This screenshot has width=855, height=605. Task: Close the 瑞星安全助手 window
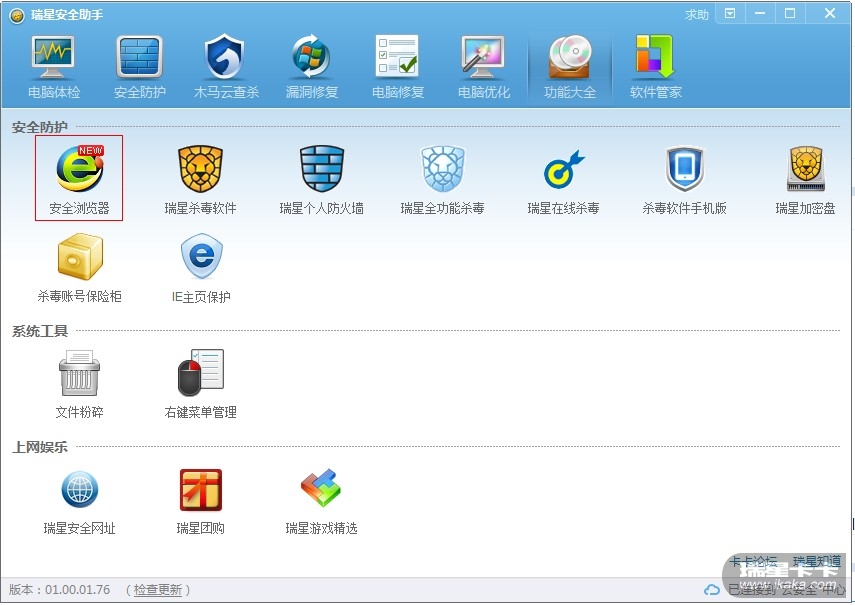(x=829, y=14)
